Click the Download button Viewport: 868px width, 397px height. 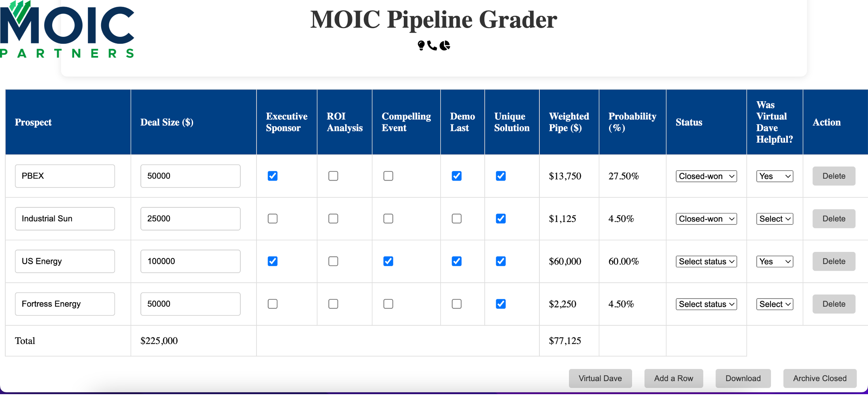coord(743,378)
